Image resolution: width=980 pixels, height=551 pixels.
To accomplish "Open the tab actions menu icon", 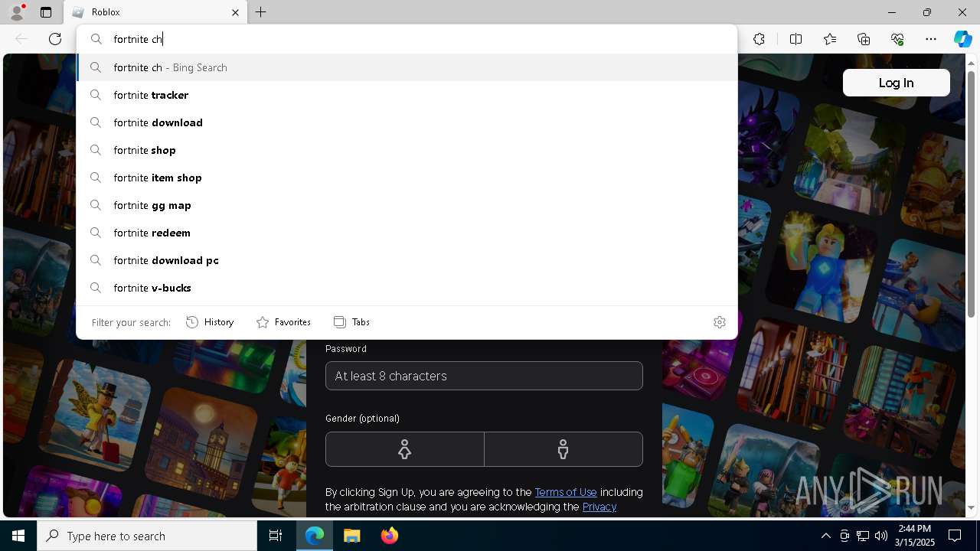I will coord(46,12).
